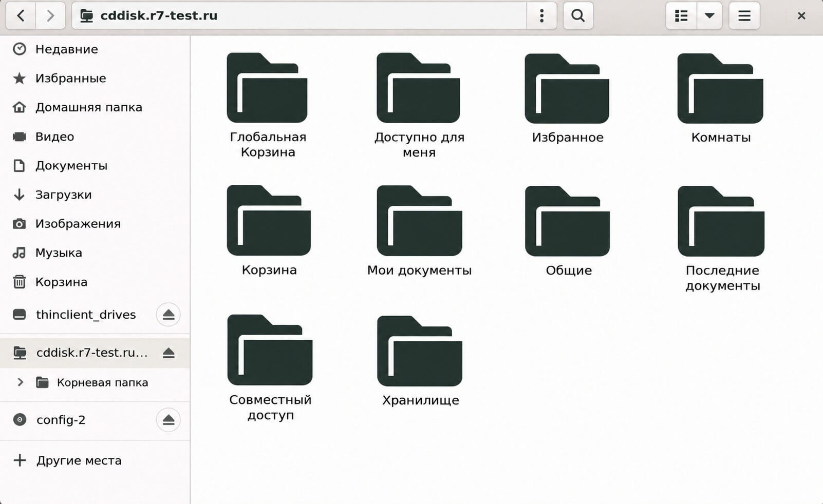Select Музыка in the sidebar
This screenshot has height=504, width=823.
[95, 253]
